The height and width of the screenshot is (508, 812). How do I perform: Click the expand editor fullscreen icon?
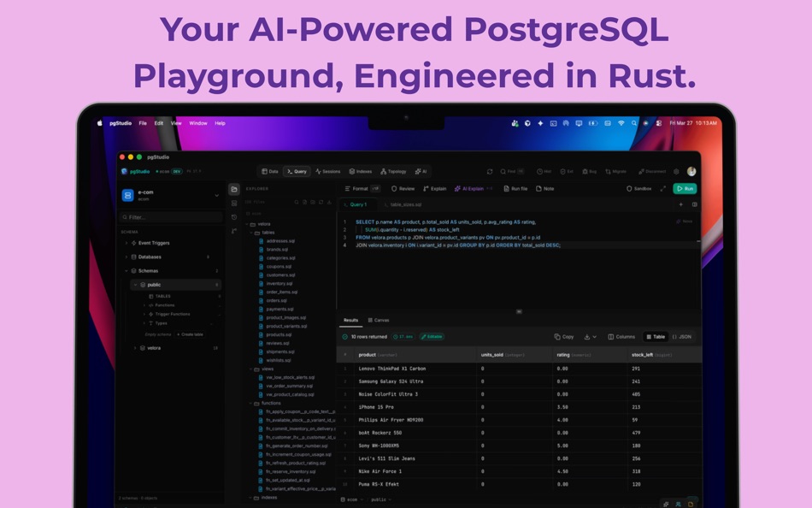[663, 189]
